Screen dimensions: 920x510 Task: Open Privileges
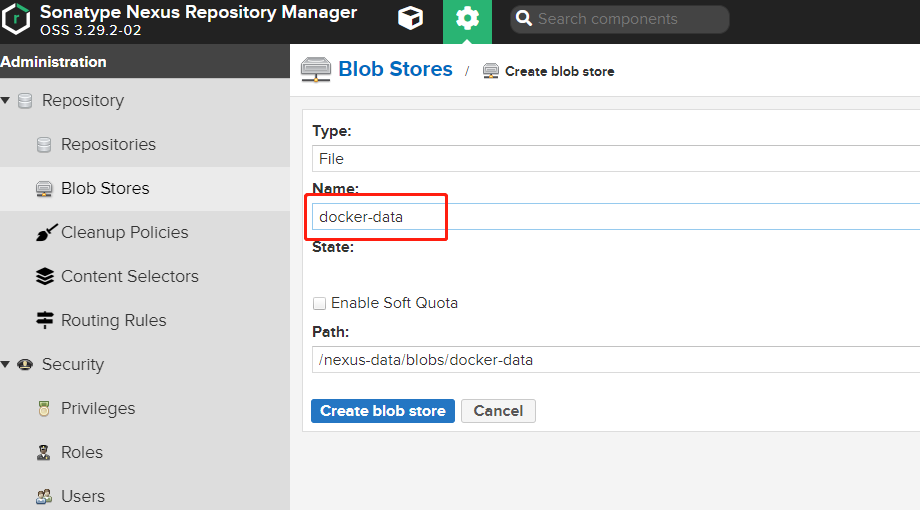(x=98, y=408)
